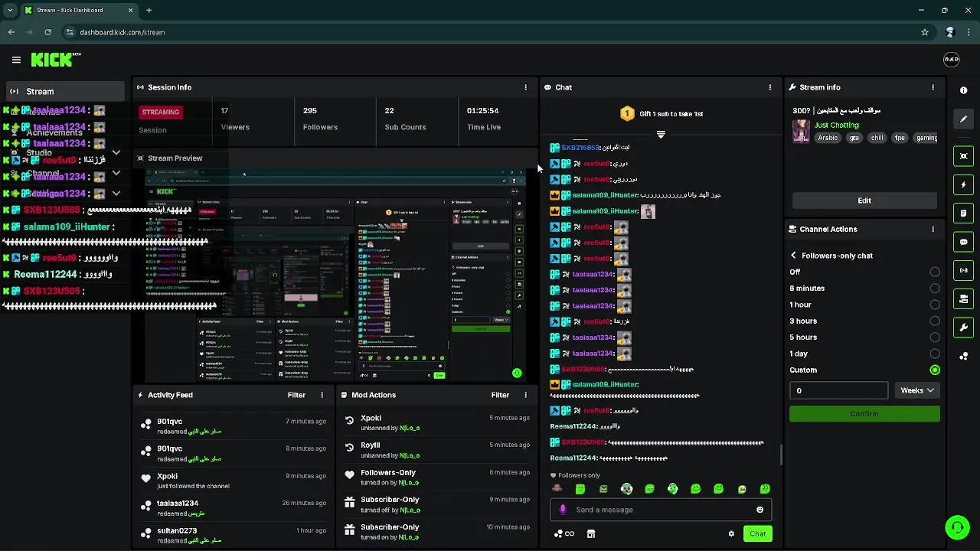Click the chat panel scrollbar

781,455
